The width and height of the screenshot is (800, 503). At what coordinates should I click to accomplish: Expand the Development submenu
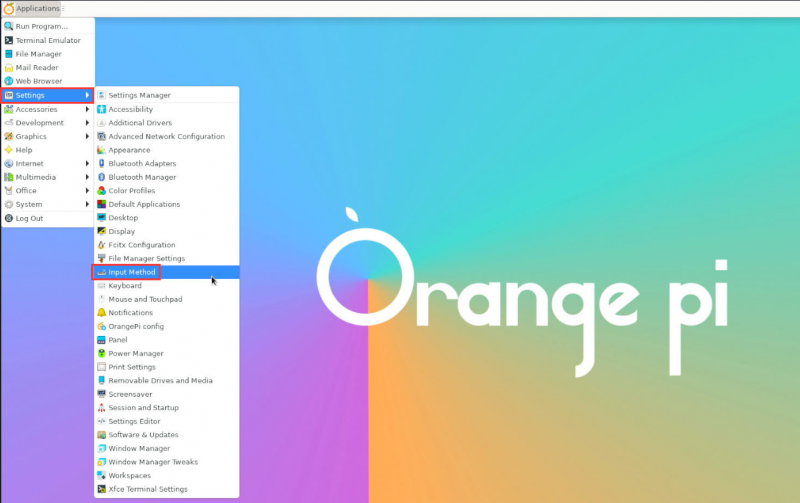click(40, 123)
